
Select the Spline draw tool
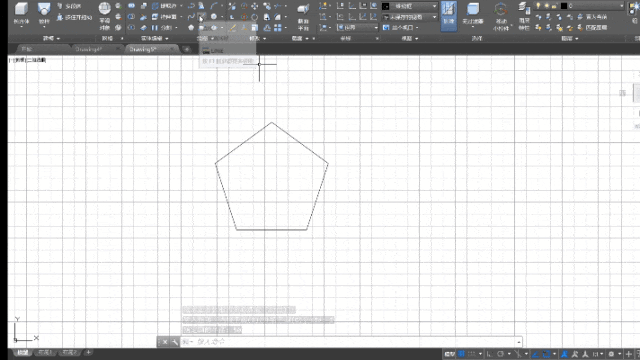pyautogui.click(x=191, y=17)
